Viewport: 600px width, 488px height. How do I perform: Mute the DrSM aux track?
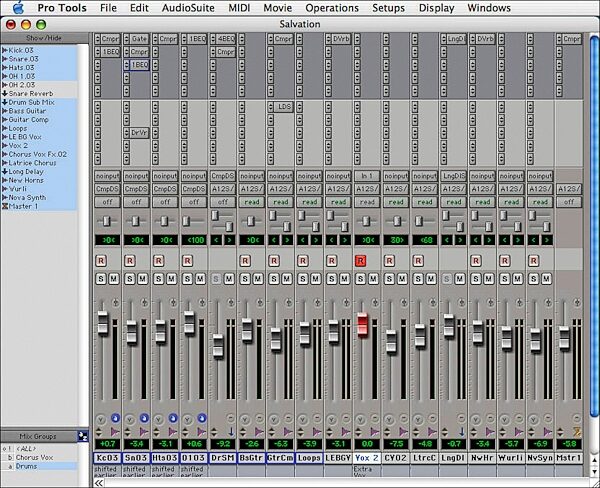tap(229, 279)
